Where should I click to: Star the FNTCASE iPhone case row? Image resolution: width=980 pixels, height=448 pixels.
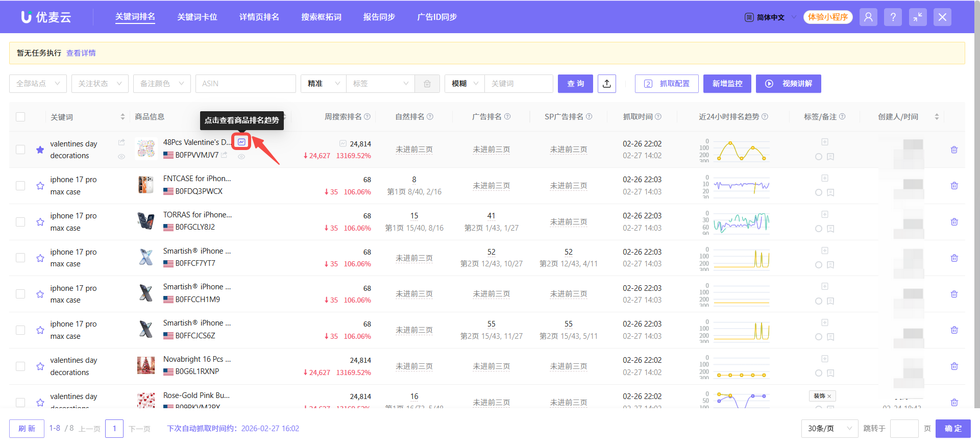coord(40,186)
